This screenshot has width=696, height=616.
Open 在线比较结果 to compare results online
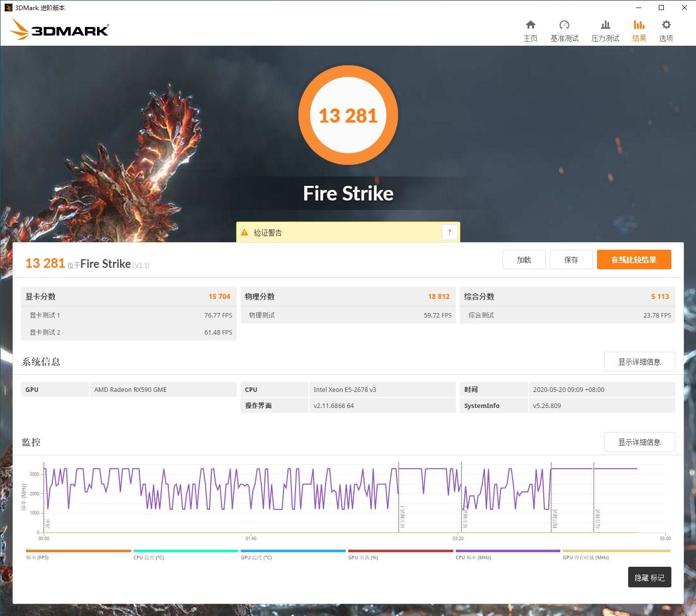(634, 259)
